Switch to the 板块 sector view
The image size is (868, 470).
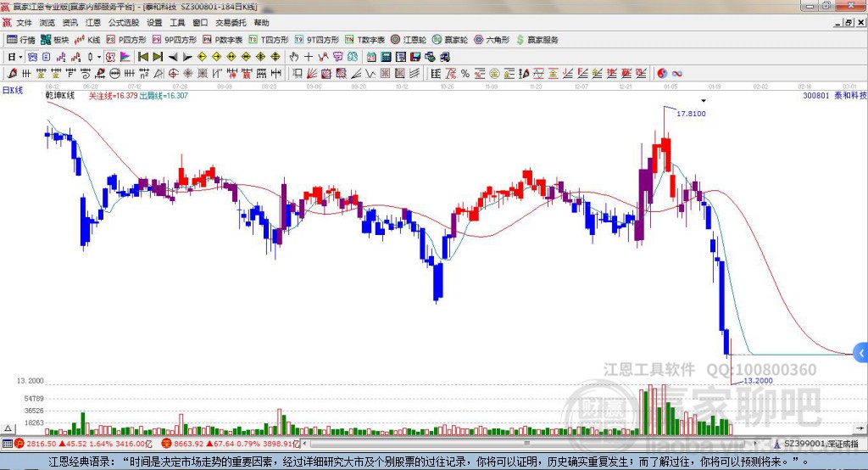[55, 40]
